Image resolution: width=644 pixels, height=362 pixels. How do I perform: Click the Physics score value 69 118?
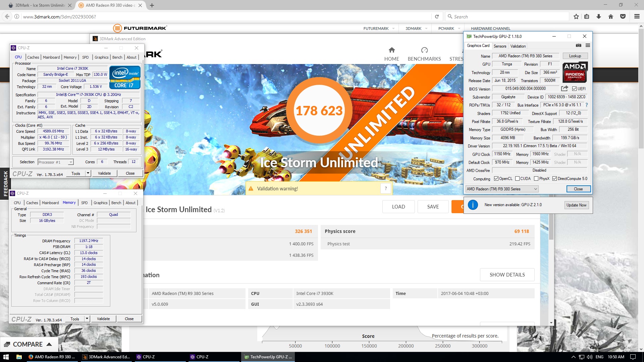point(522,231)
